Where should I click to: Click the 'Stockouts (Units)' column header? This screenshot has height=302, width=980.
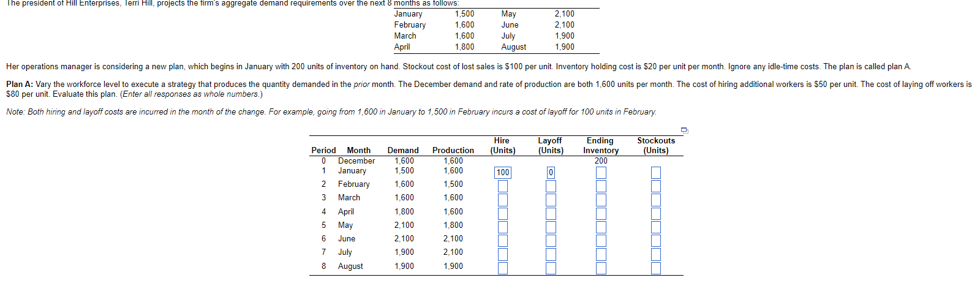tap(656, 145)
